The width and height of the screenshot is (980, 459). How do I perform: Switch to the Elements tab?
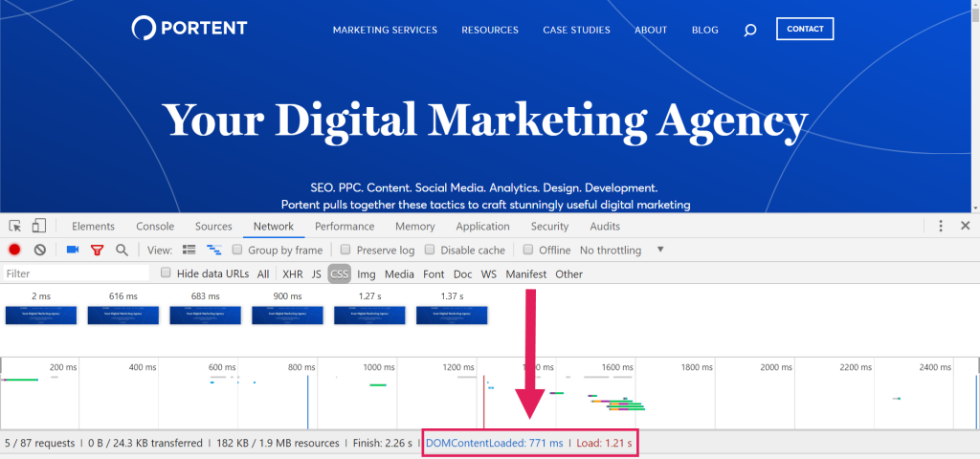[93, 226]
